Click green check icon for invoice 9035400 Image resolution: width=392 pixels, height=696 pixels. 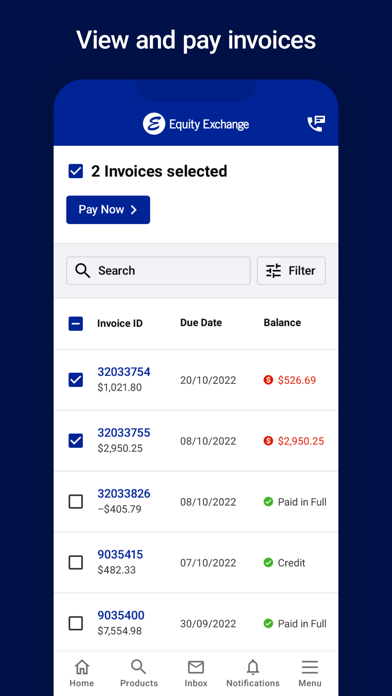tap(268, 624)
